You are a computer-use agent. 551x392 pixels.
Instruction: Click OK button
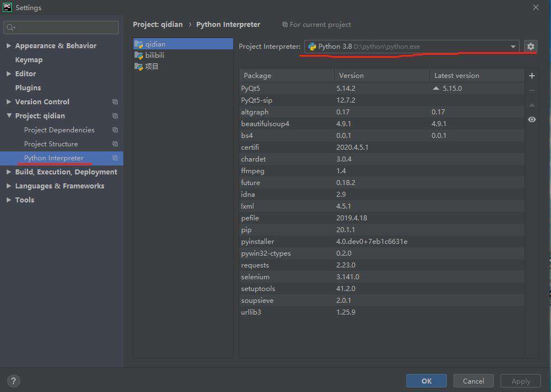[427, 381]
